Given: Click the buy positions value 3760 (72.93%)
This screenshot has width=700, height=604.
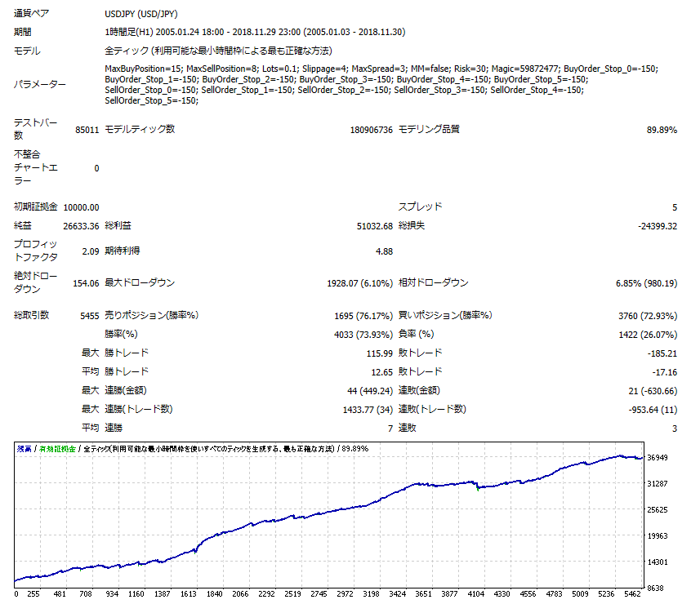Looking at the screenshot, I should [648, 316].
